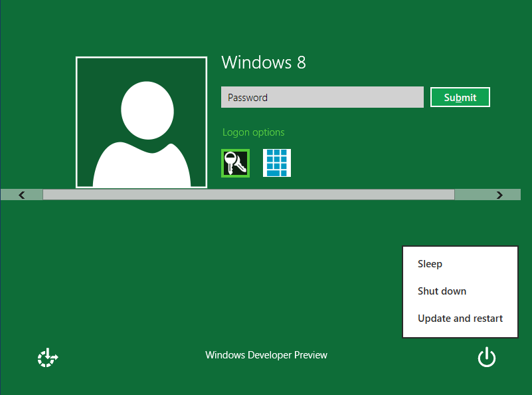The width and height of the screenshot is (532, 395).
Task: Open the Ease of Access icon
Action: [48, 357]
